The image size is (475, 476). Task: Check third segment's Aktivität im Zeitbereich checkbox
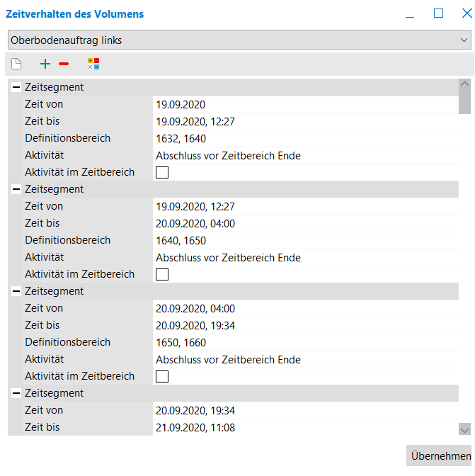coord(162,376)
